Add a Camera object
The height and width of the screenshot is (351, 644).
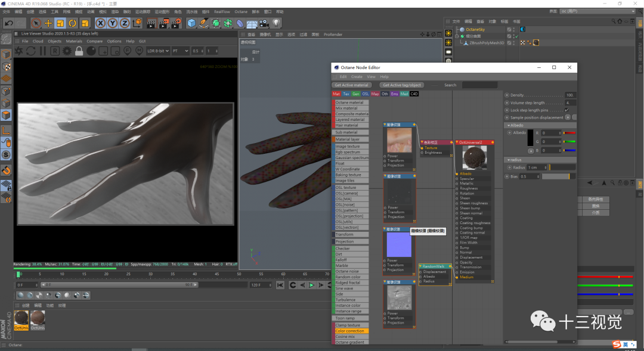(264, 23)
